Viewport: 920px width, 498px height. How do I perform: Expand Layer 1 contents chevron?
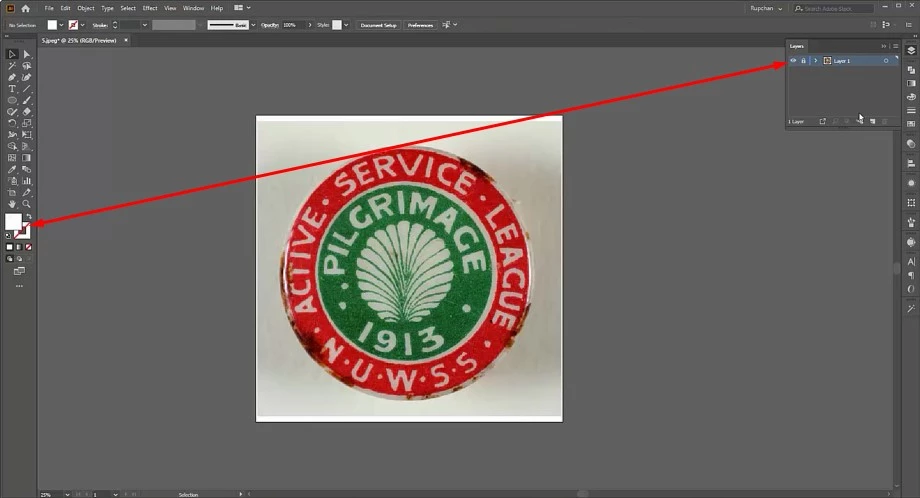[x=816, y=61]
